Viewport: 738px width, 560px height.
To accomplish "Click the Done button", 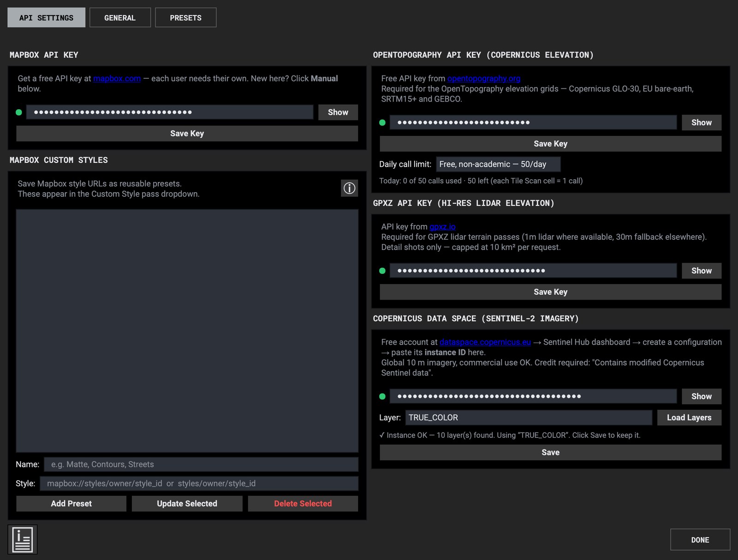I will pyautogui.click(x=700, y=540).
